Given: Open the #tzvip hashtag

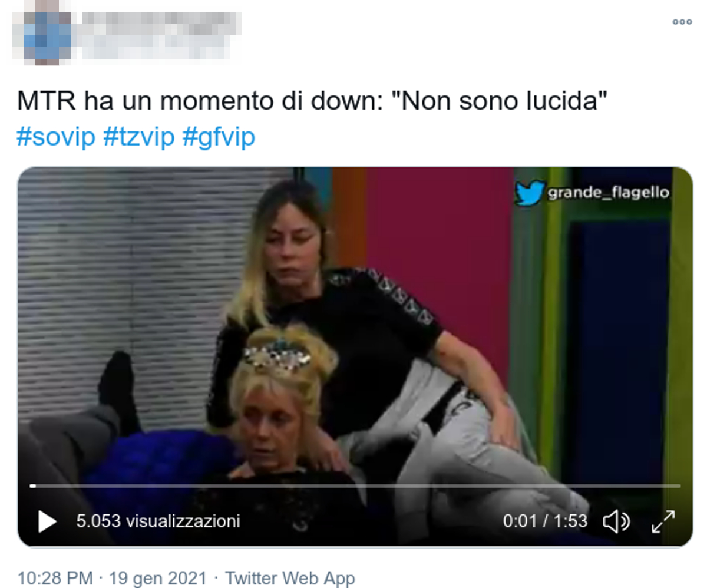Looking at the screenshot, I should tap(138, 137).
